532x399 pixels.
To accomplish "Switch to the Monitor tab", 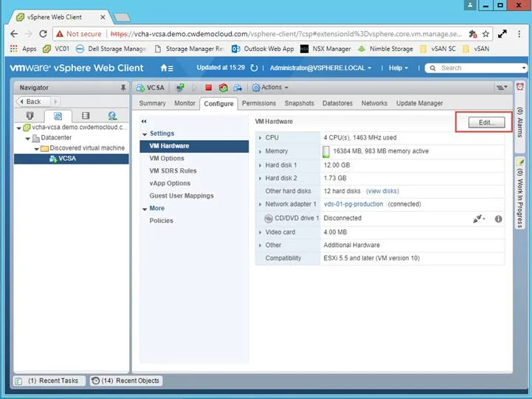I will 184,103.
